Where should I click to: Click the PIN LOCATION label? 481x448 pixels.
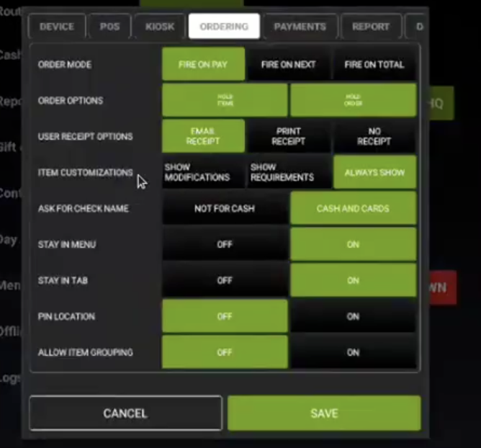tap(66, 316)
